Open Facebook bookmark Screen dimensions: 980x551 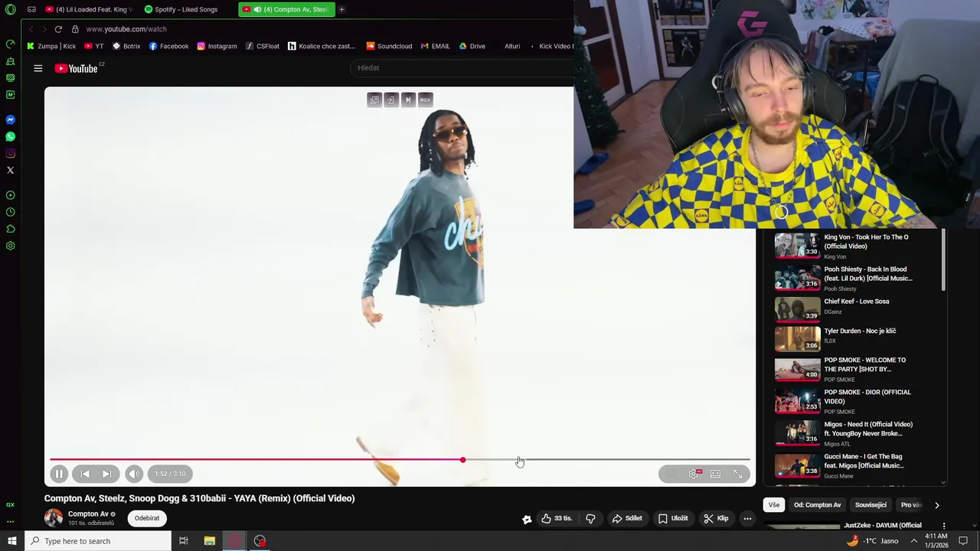pyautogui.click(x=169, y=46)
